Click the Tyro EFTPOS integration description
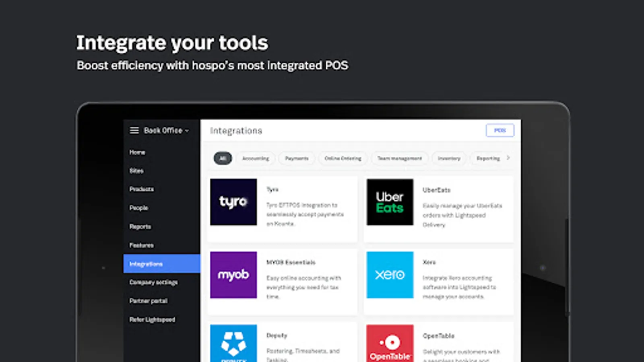Viewport: 644px width, 362px height. tap(305, 214)
